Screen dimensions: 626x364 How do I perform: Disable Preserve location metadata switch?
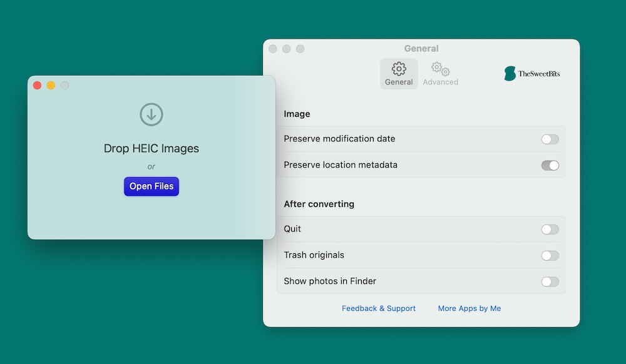tap(550, 165)
